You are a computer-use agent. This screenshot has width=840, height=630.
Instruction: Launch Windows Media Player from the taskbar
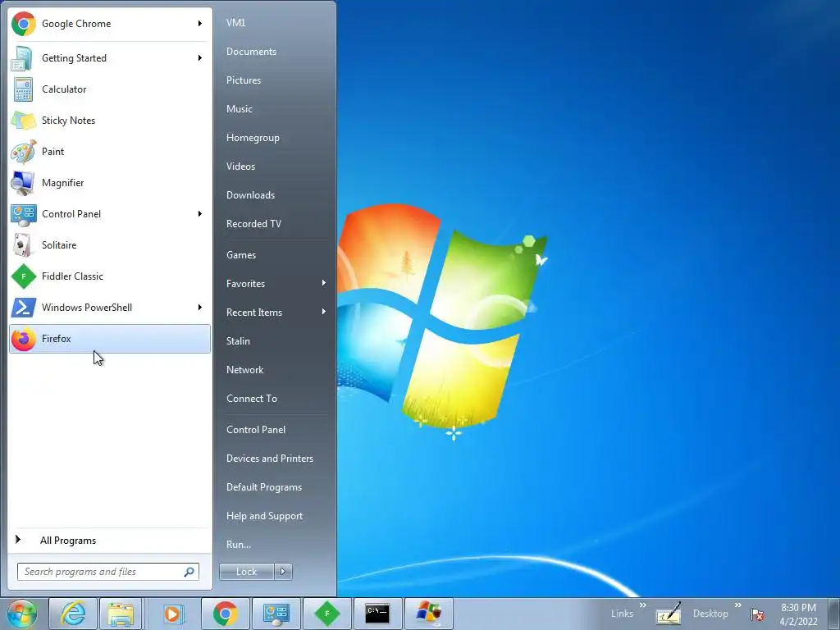(x=172, y=614)
